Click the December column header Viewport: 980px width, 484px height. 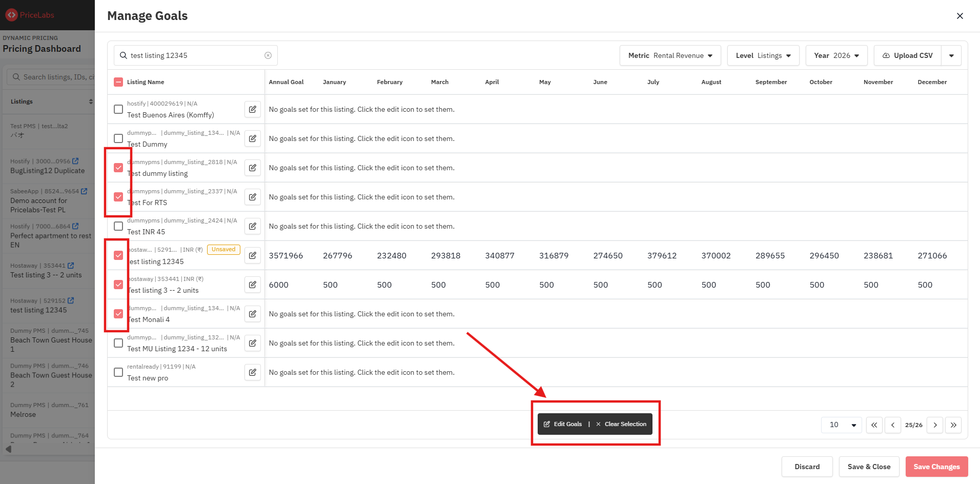pos(932,82)
